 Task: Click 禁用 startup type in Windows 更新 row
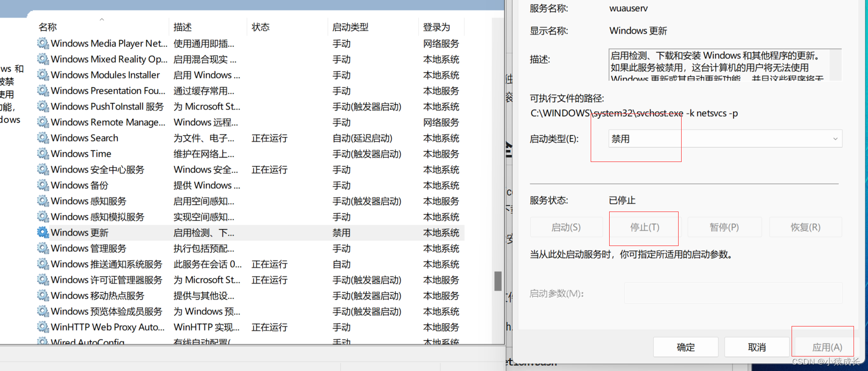pos(342,232)
